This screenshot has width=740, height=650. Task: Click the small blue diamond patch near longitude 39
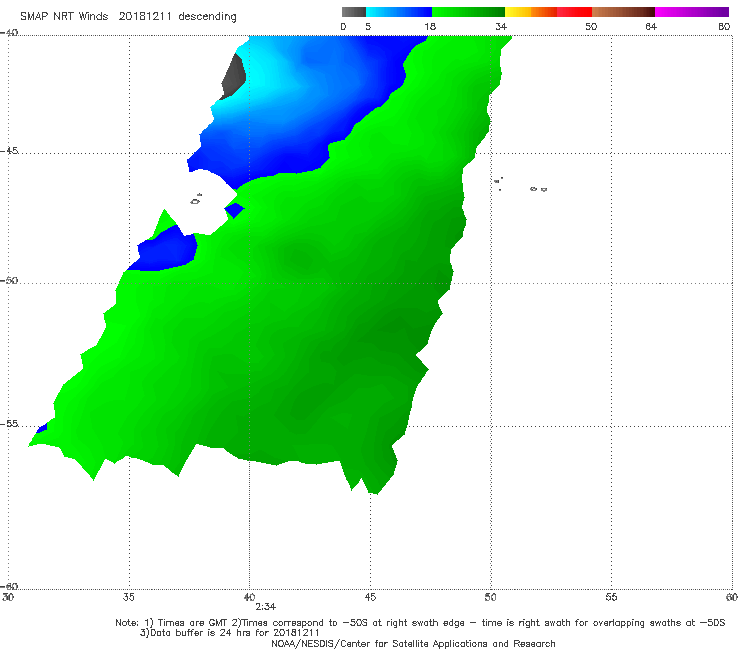tap(235, 210)
